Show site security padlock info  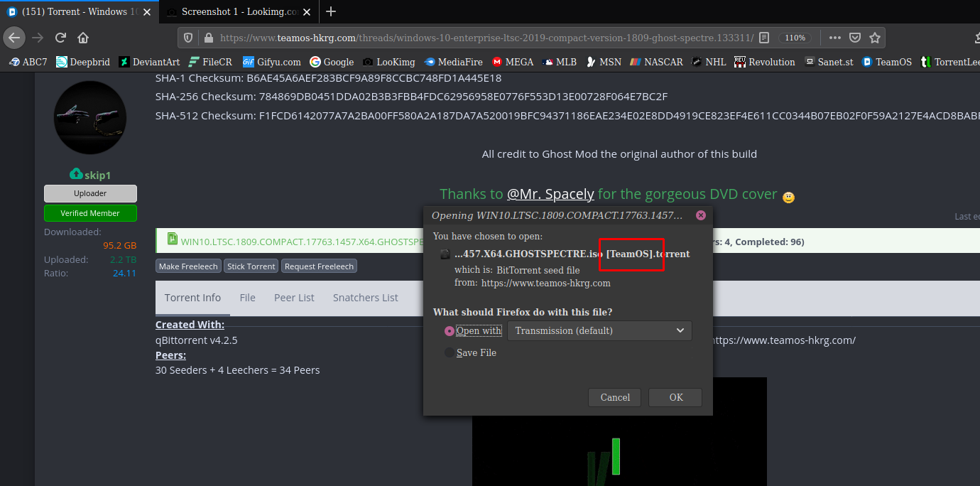tap(208, 38)
